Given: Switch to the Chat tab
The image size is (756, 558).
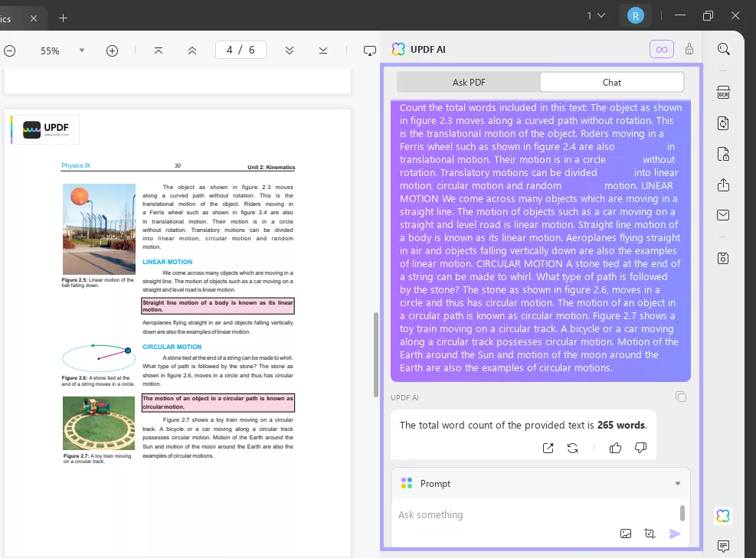Looking at the screenshot, I should pos(612,83).
